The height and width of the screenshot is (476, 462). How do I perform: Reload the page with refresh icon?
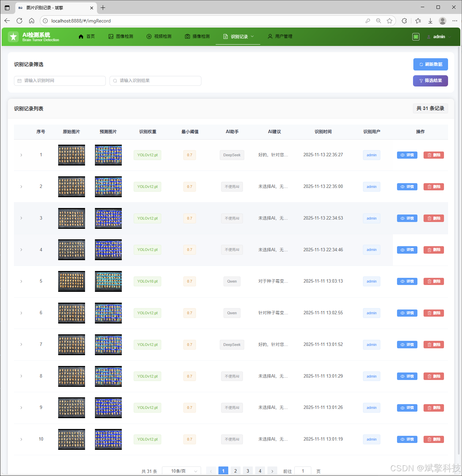click(x=19, y=21)
